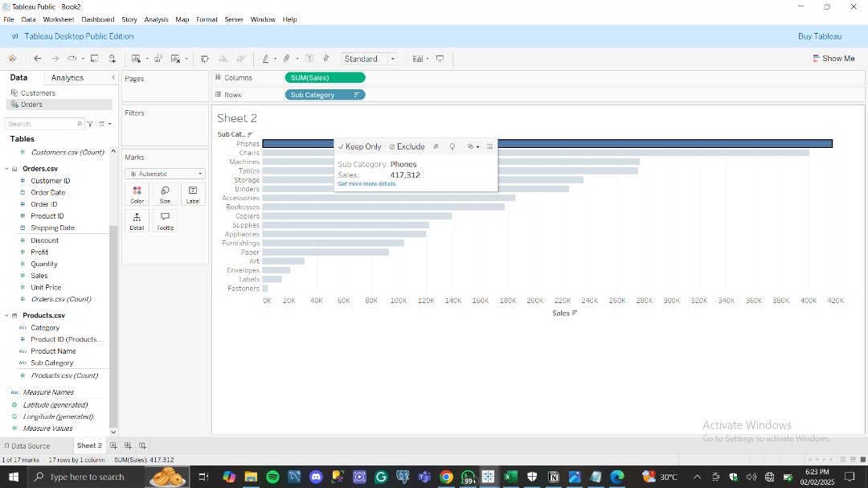Click Keep Only in the tooltip
Viewport: 868px width, 488px height.
[x=360, y=146]
